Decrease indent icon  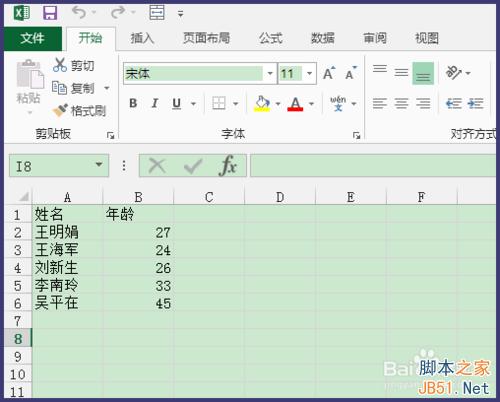tap(454, 104)
